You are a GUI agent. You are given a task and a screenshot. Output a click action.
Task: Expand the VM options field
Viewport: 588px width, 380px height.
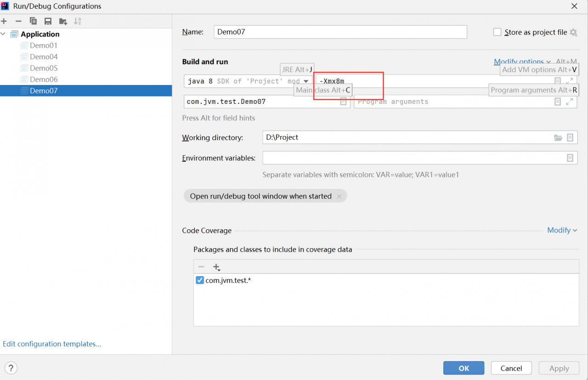click(x=569, y=81)
